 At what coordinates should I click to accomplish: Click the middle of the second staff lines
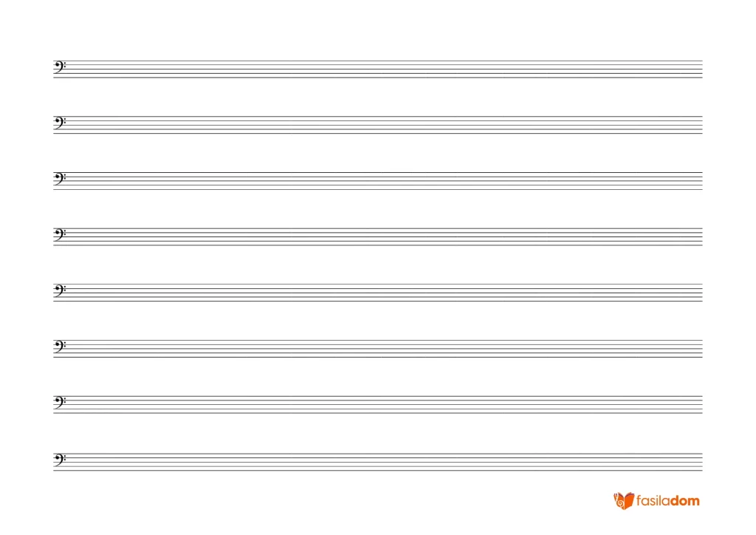[x=378, y=125]
